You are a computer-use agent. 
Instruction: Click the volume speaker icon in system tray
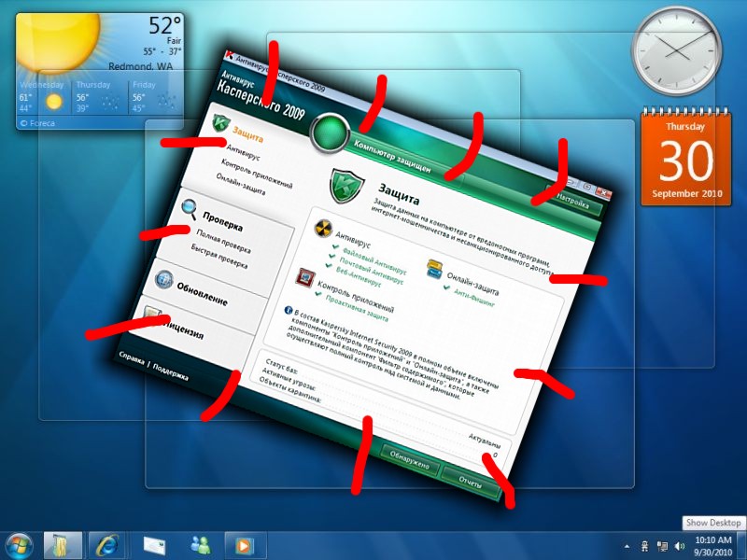point(677,543)
